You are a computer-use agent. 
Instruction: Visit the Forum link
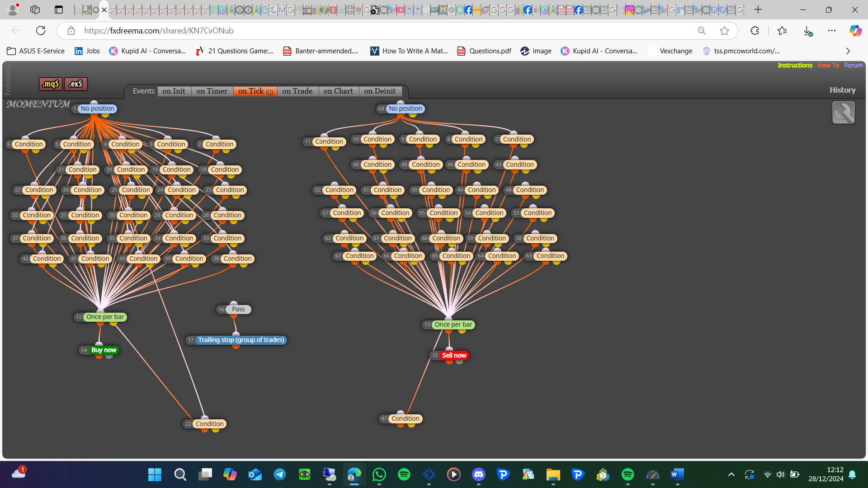pos(854,66)
